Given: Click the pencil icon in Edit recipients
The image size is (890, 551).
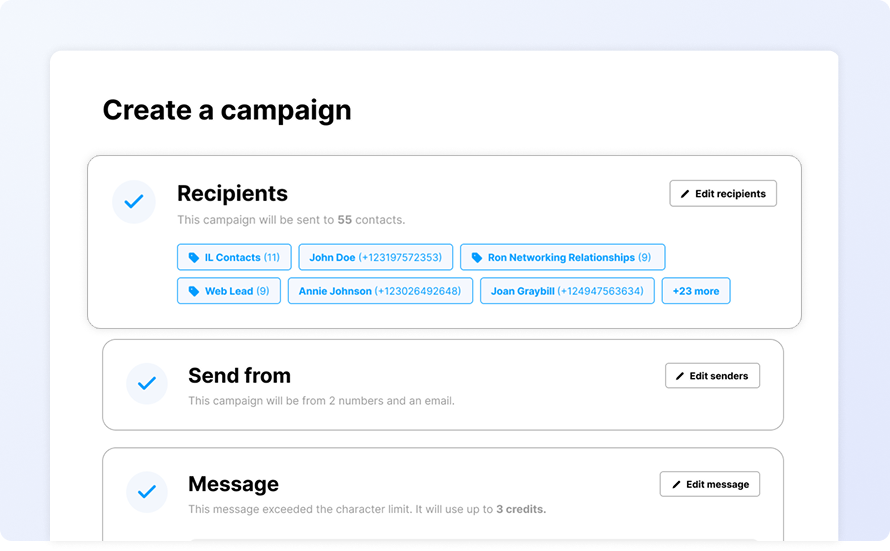Looking at the screenshot, I should 685,194.
